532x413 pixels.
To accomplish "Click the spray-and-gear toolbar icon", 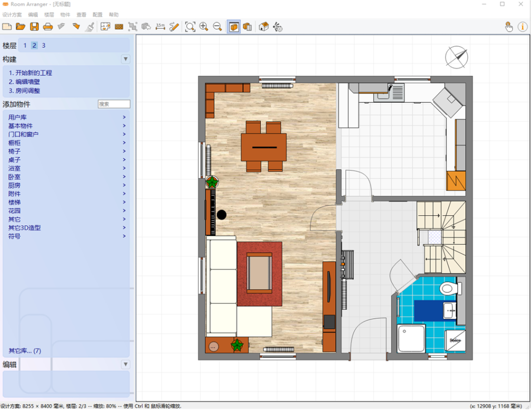I will click(277, 27).
